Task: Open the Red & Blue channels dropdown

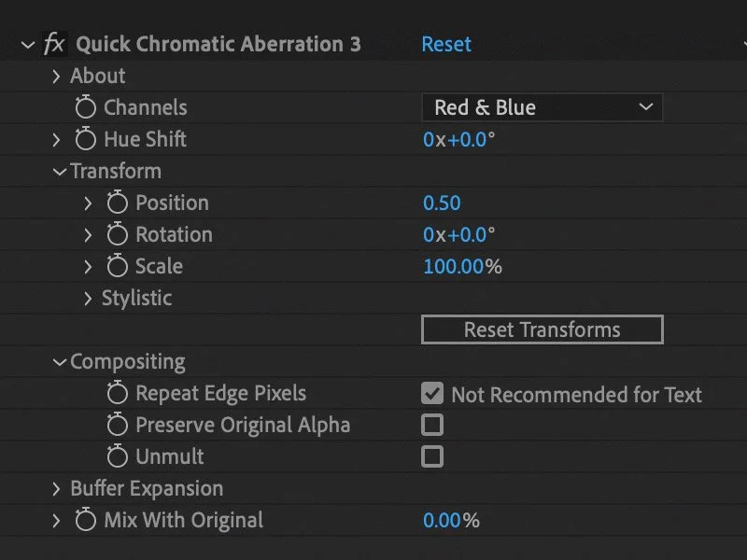Action: pyautogui.click(x=542, y=107)
